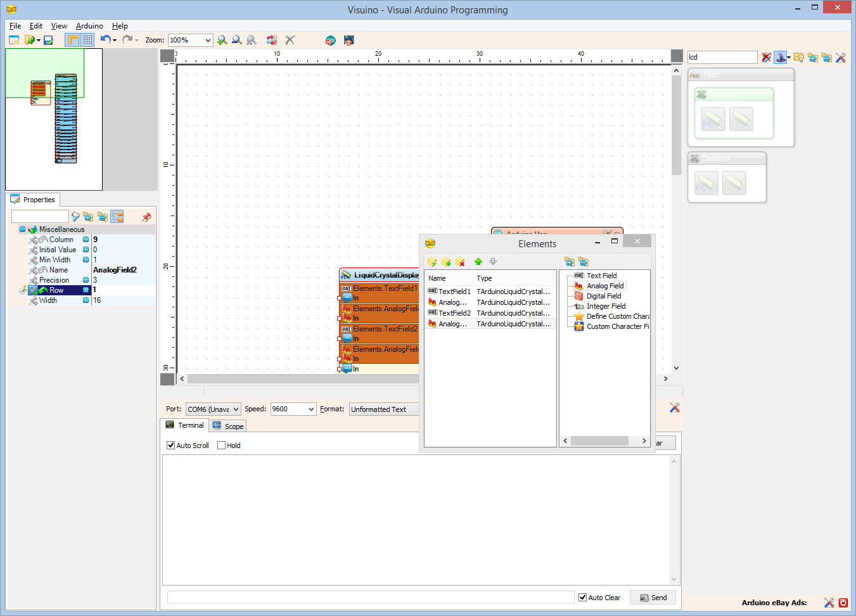Click the Zoom Out magnifier icon
The height and width of the screenshot is (616, 856).
point(236,40)
